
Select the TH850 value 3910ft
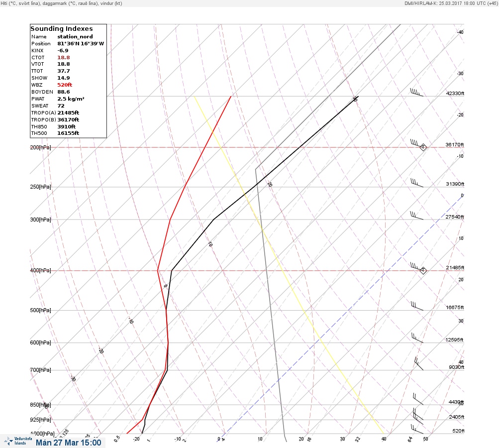[67, 127]
